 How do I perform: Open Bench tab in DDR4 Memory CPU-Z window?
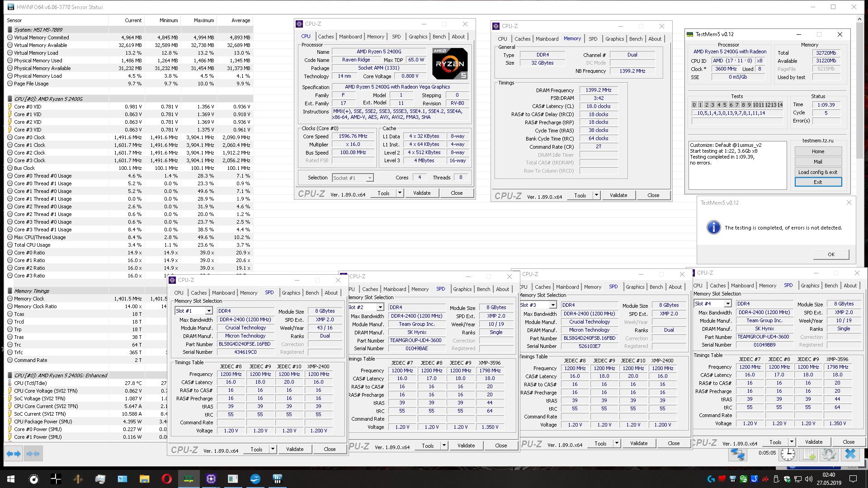636,39
